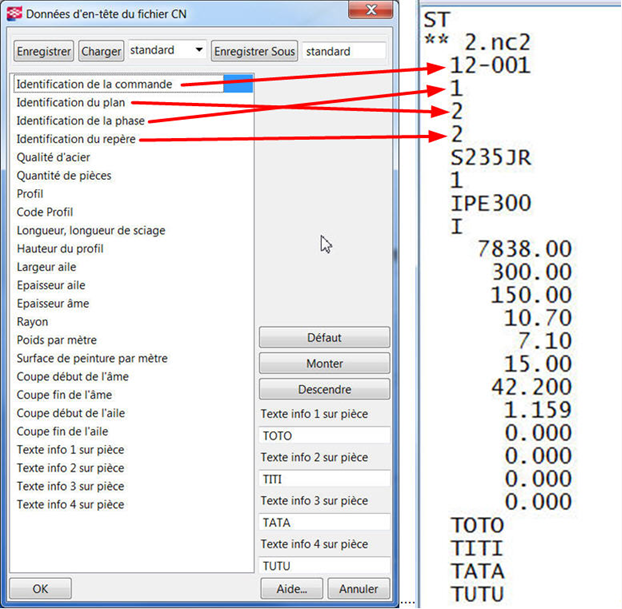Click 300.00 value in NC file
622x609 pixels.
tap(531, 272)
